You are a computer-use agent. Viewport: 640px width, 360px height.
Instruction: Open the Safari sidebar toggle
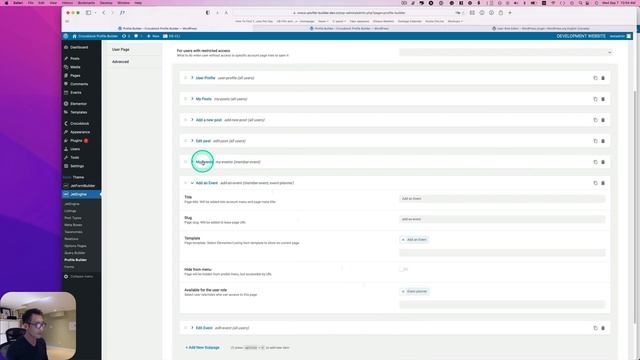pyautogui.click(x=88, y=13)
